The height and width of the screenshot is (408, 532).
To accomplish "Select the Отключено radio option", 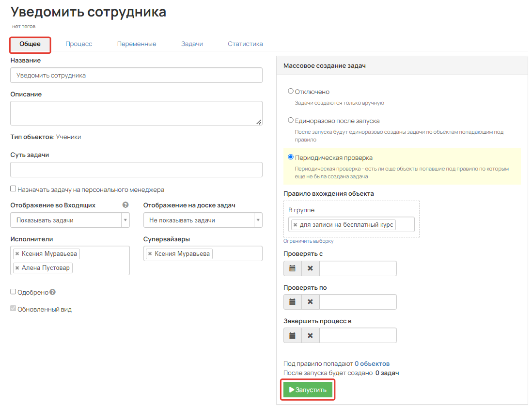I will [291, 91].
